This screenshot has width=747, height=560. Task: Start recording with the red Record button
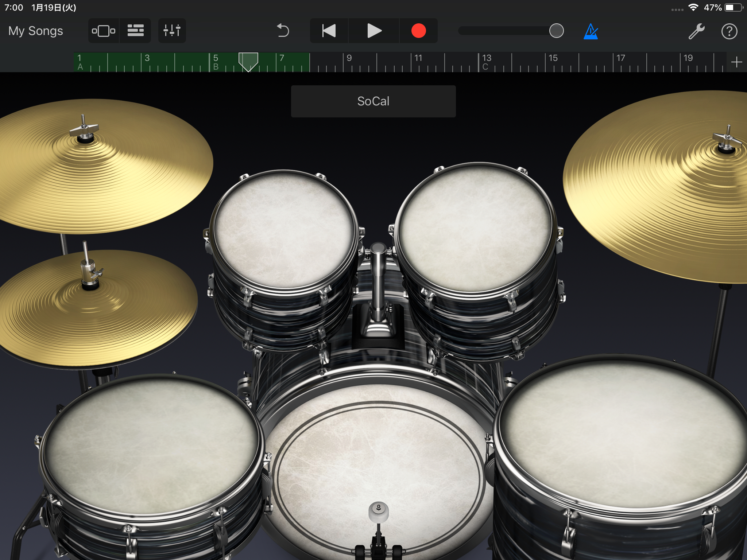[419, 31]
